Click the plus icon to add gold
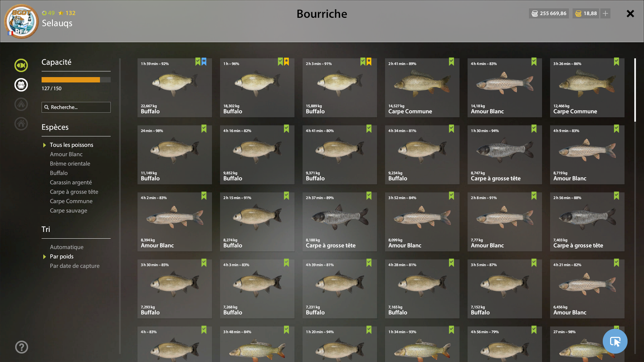 pos(605,13)
